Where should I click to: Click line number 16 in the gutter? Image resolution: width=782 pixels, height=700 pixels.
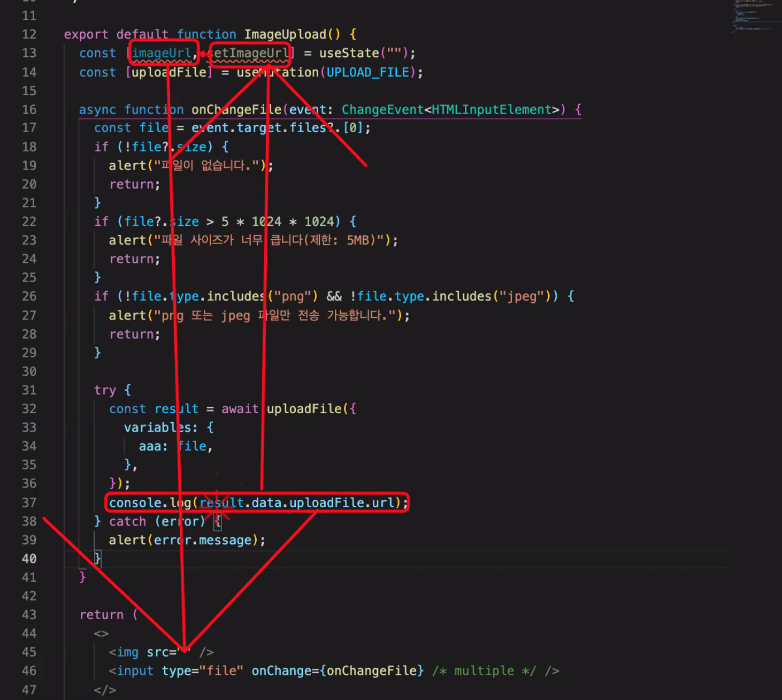[x=29, y=109]
